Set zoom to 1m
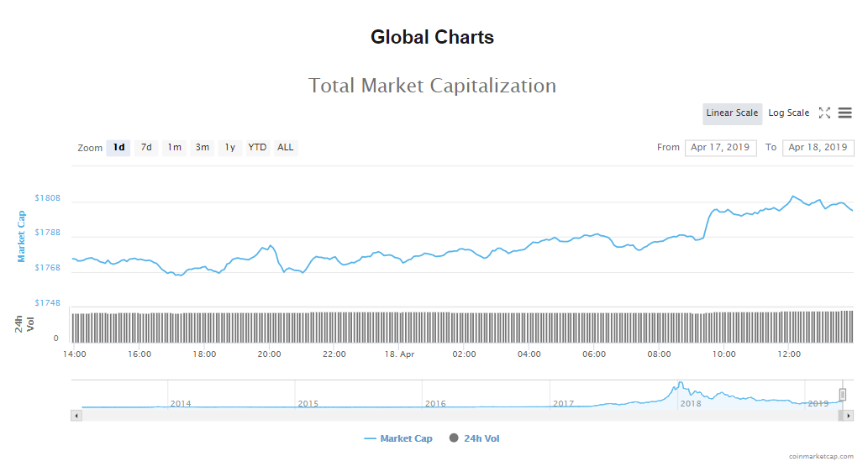This screenshot has height=472, width=868. point(174,148)
